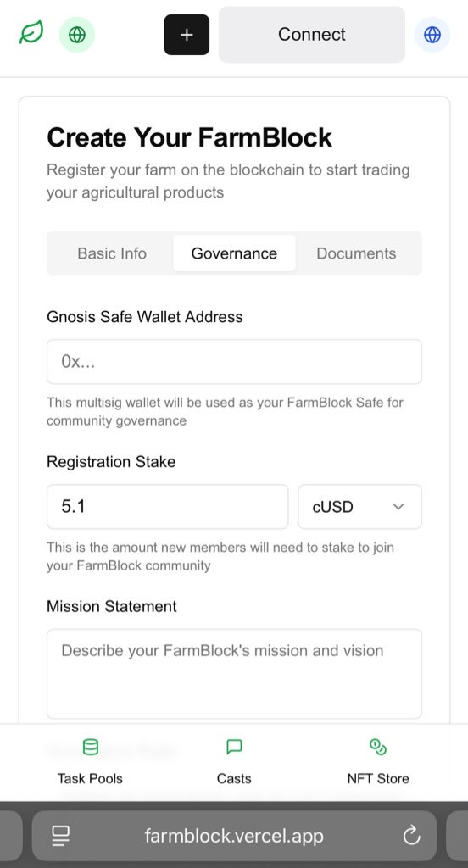
Task: Tap the Casts speech bubble icon
Action: 234,748
